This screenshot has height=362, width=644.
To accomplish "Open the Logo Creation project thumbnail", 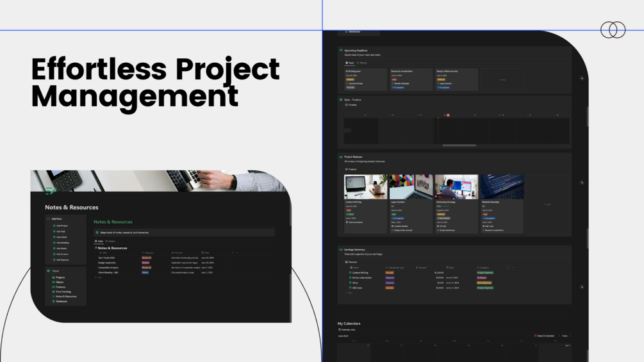I will pos(411,186).
